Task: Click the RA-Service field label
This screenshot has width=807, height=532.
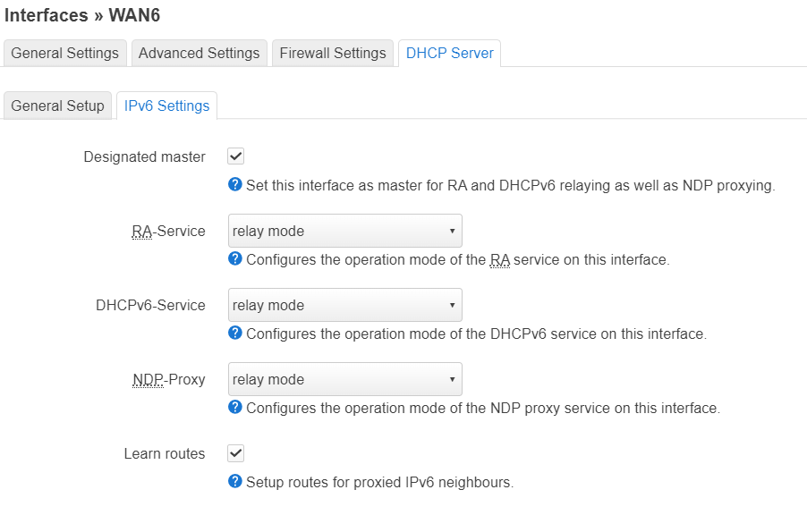Action: pos(168,232)
